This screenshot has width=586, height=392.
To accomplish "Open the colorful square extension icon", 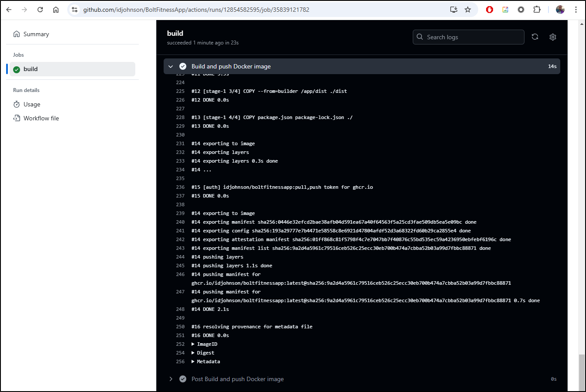I will pyautogui.click(x=505, y=10).
